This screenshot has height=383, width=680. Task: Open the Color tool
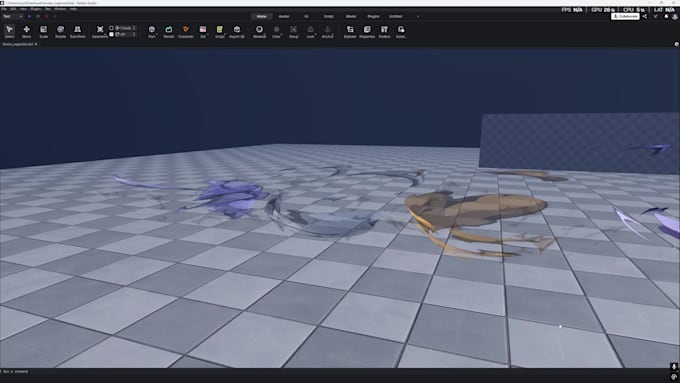pyautogui.click(x=276, y=31)
